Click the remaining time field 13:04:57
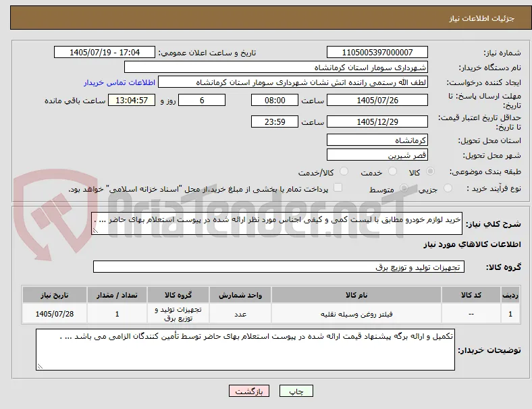This screenshot has height=409, width=532. click(x=132, y=100)
